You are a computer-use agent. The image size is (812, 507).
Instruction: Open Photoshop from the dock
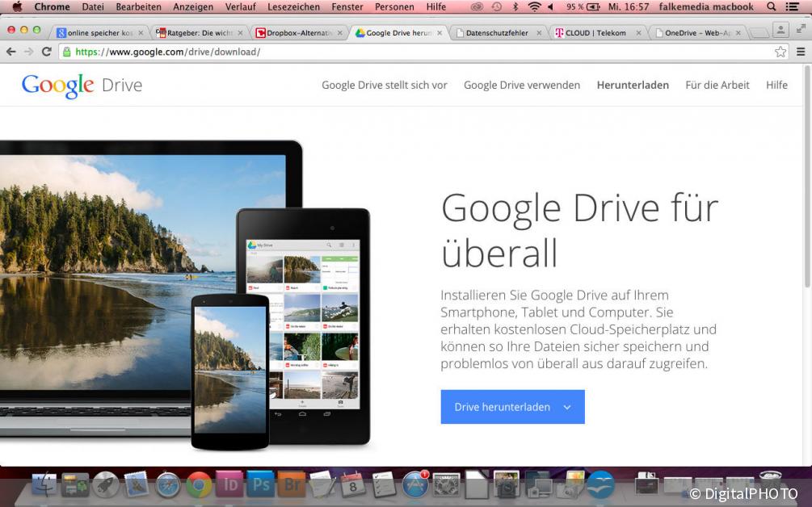coord(260,484)
